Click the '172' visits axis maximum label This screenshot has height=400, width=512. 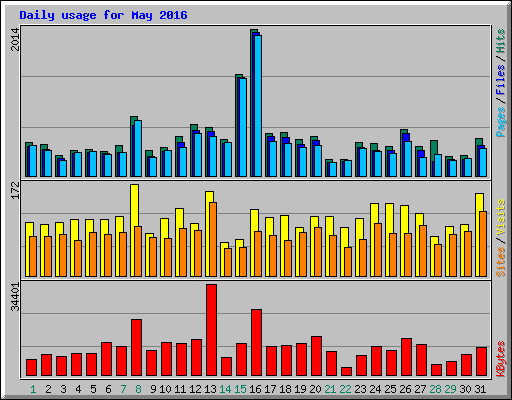(x=15, y=191)
